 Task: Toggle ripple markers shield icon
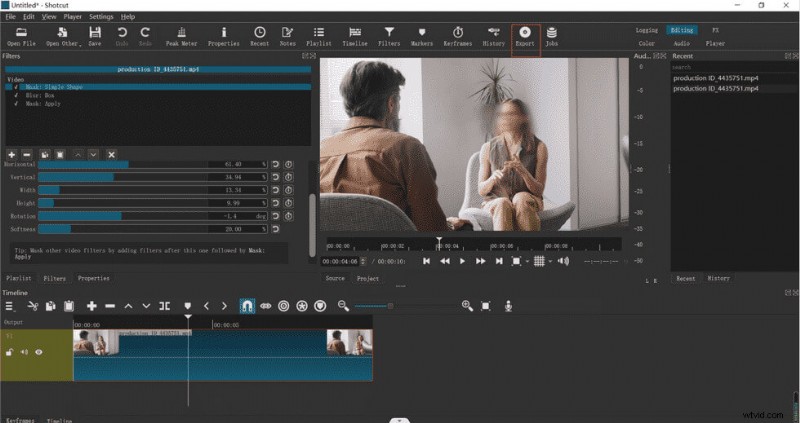[320, 306]
